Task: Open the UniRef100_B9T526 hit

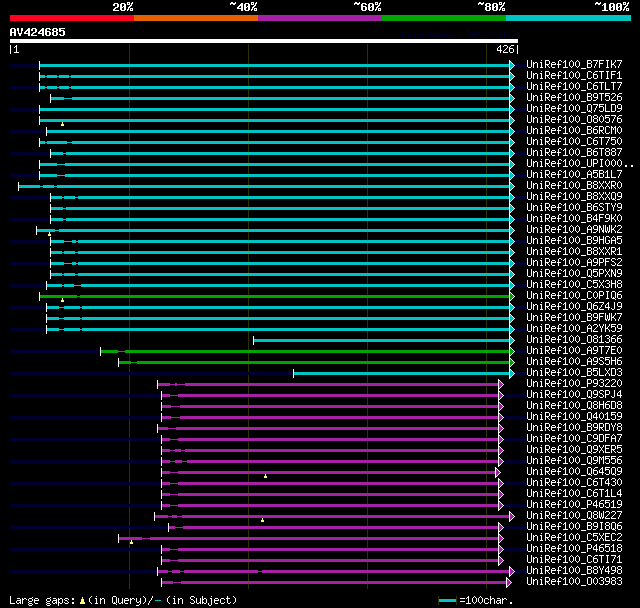Action: [x=574, y=98]
